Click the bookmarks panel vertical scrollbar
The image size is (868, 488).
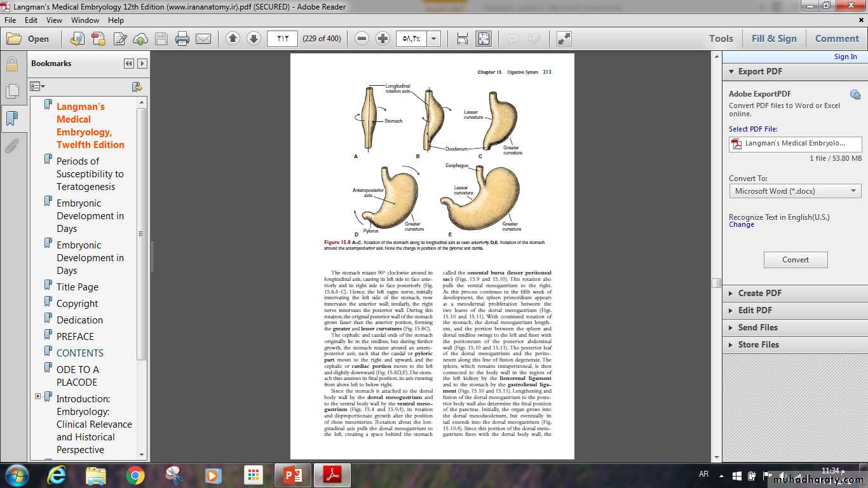pos(142,235)
